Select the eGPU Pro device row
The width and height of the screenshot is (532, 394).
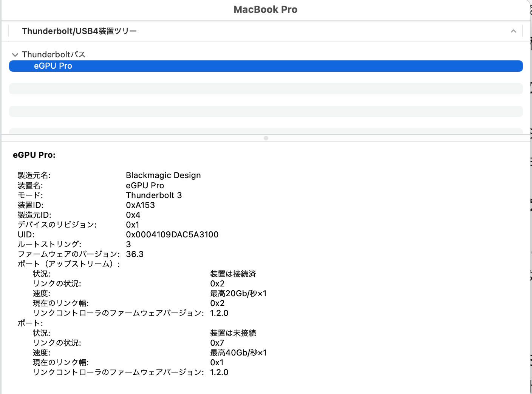click(266, 66)
